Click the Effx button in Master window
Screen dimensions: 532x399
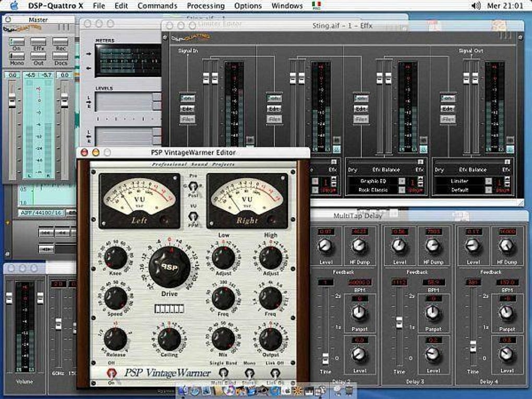point(39,42)
